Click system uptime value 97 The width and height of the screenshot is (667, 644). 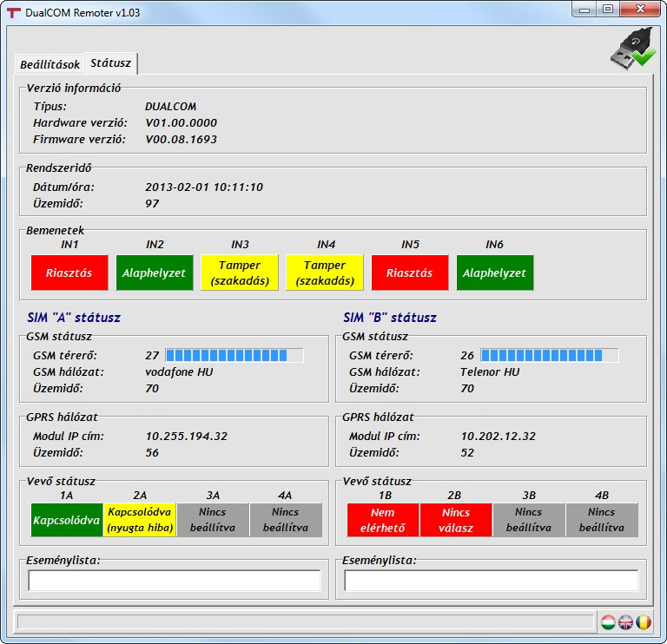(x=152, y=204)
